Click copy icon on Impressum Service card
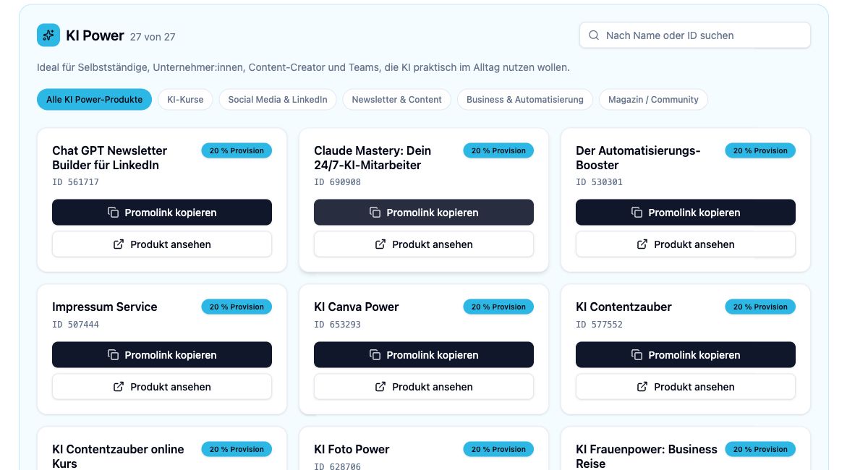 [x=113, y=355]
